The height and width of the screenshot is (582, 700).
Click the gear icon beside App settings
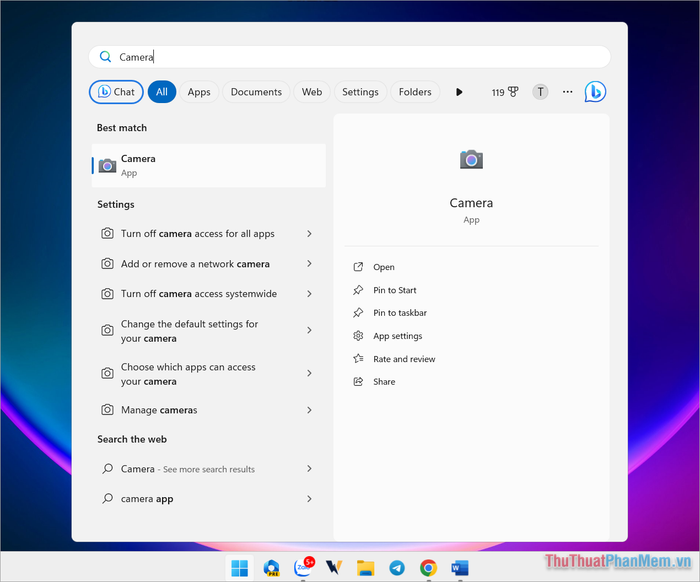358,336
